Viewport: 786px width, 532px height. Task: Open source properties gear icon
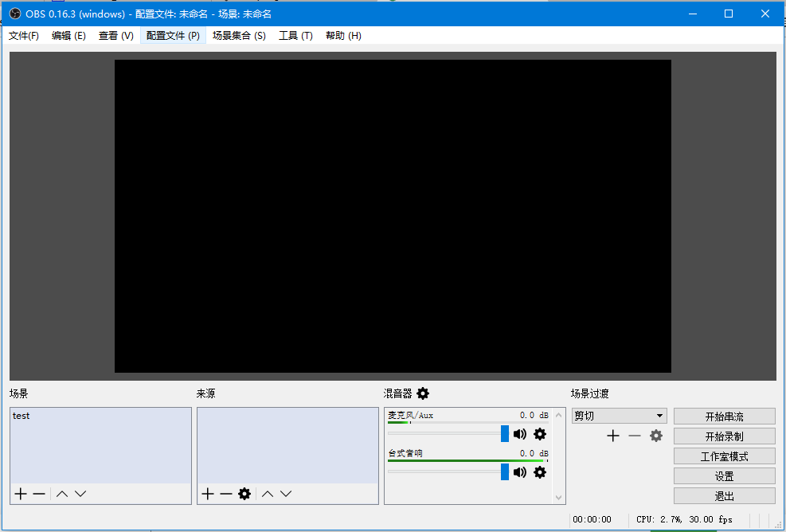pyautogui.click(x=244, y=494)
